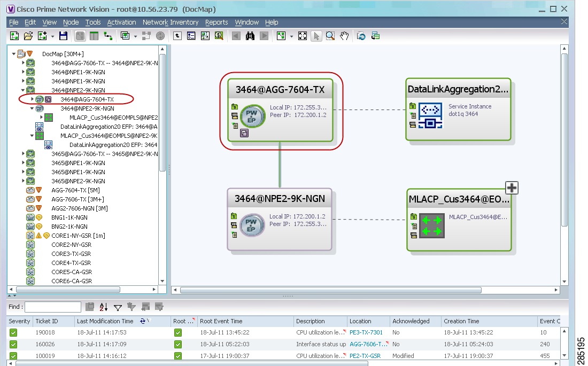Sort by the Description column header
Viewport: 588px width, 366px height.
pyautogui.click(x=320, y=321)
